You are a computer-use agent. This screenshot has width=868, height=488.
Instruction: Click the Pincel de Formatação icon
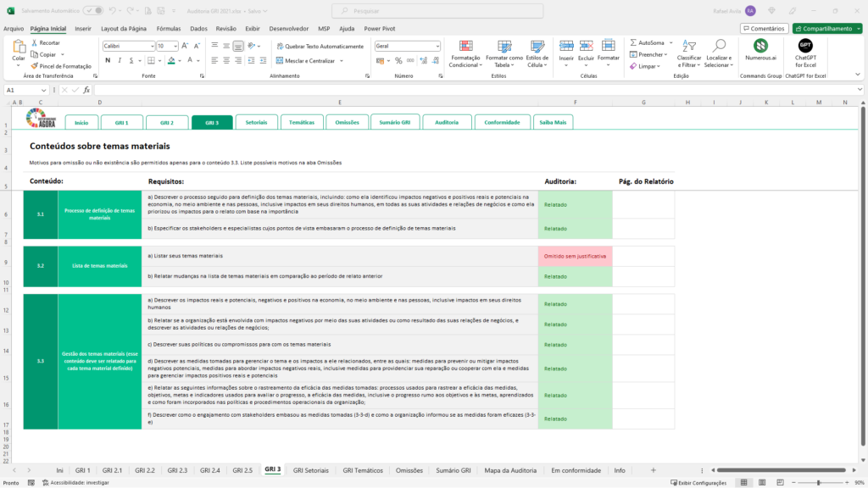[x=34, y=66]
